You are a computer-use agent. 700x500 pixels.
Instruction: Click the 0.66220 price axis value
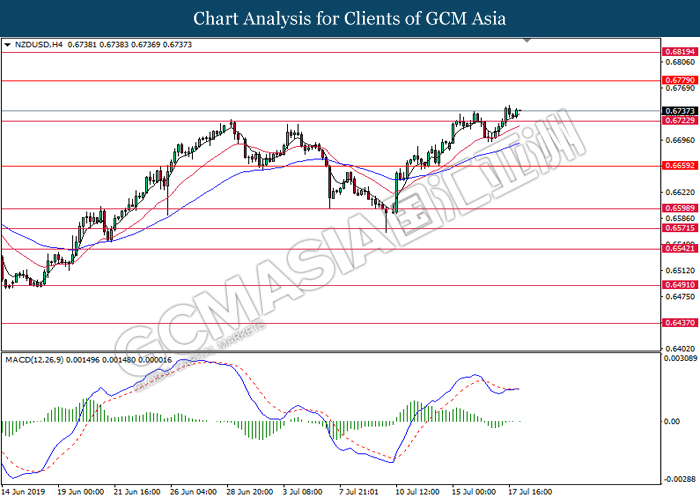[x=680, y=192]
